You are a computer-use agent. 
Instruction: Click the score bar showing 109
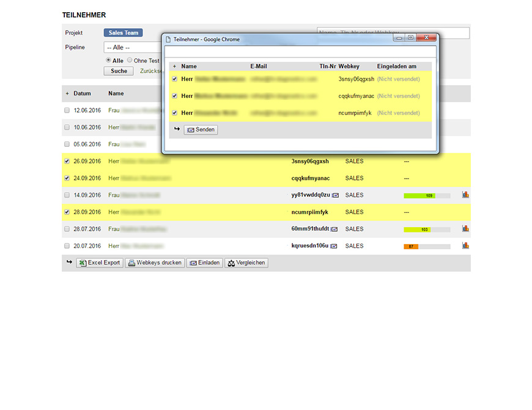pos(427,196)
